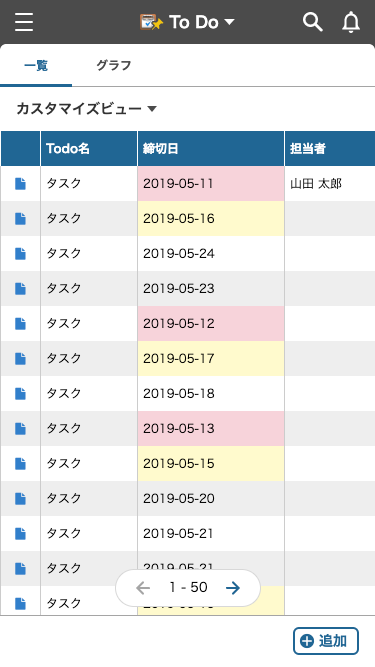The image size is (375, 667).
Task: Select the 一覧 tab
Action: pyautogui.click(x=36, y=66)
